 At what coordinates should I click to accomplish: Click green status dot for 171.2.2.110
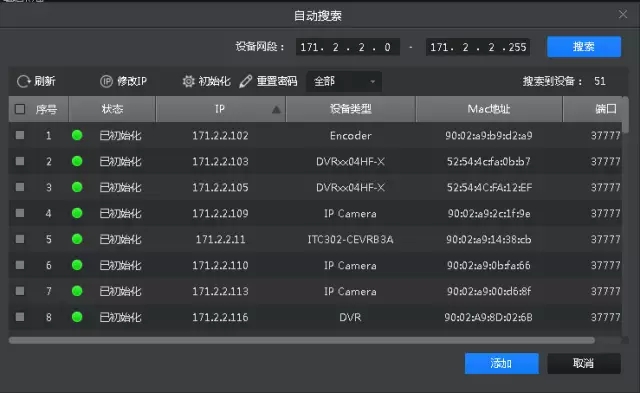pyautogui.click(x=77, y=265)
